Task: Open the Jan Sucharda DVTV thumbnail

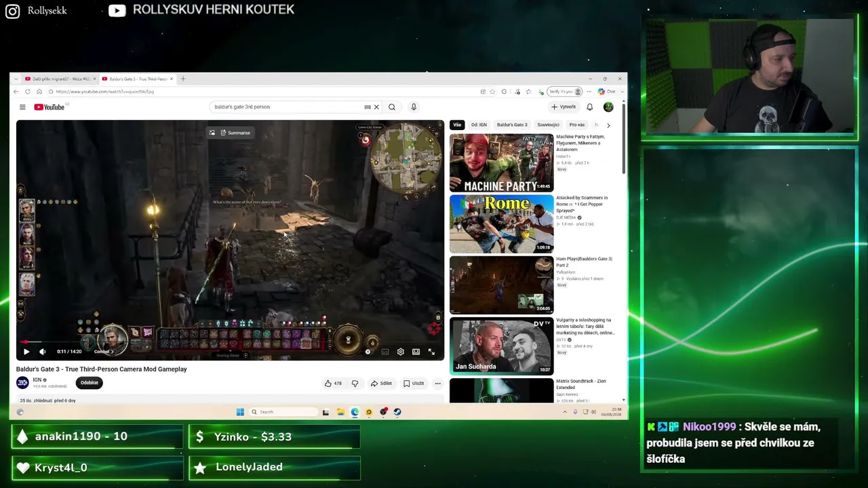Action: pos(502,346)
